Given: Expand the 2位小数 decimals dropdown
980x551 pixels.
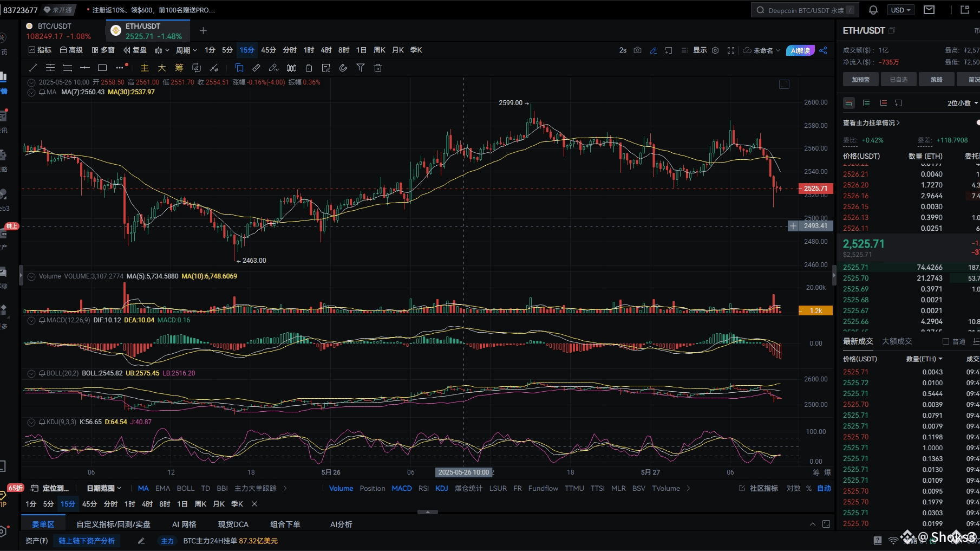Looking at the screenshot, I should pyautogui.click(x=963, y=103).
